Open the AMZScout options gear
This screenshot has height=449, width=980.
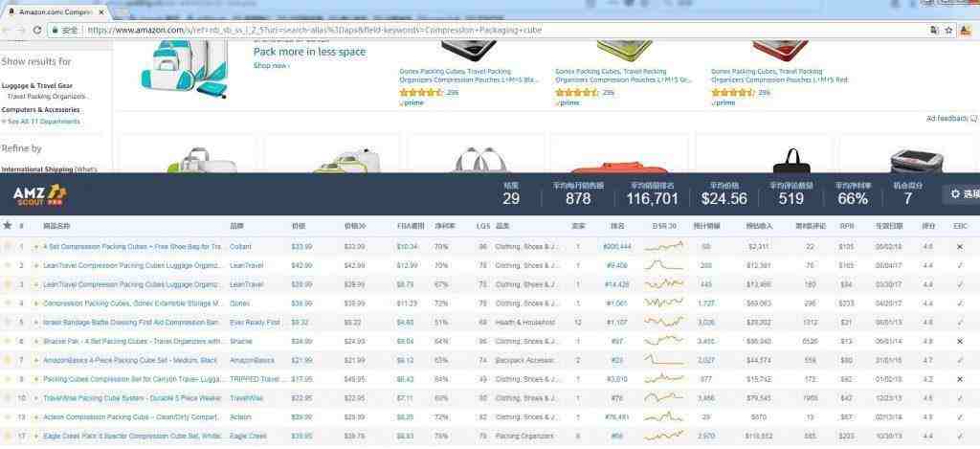click(x=956, y=193)
